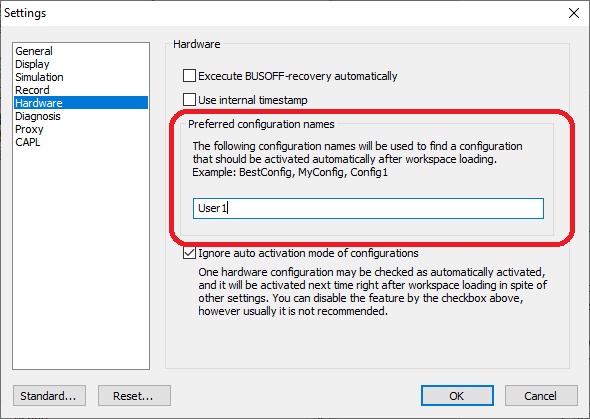
Task: Open the Record settings page
Action: point(32,90)
